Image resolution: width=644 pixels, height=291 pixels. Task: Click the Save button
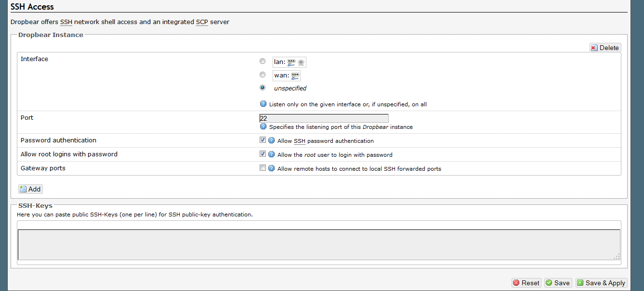click(x=558, y=283)
